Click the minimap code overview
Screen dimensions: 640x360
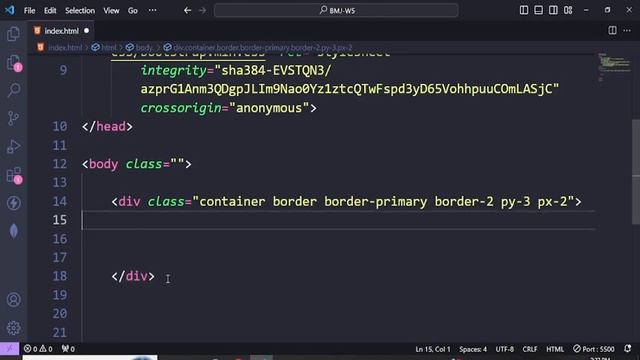614,67
